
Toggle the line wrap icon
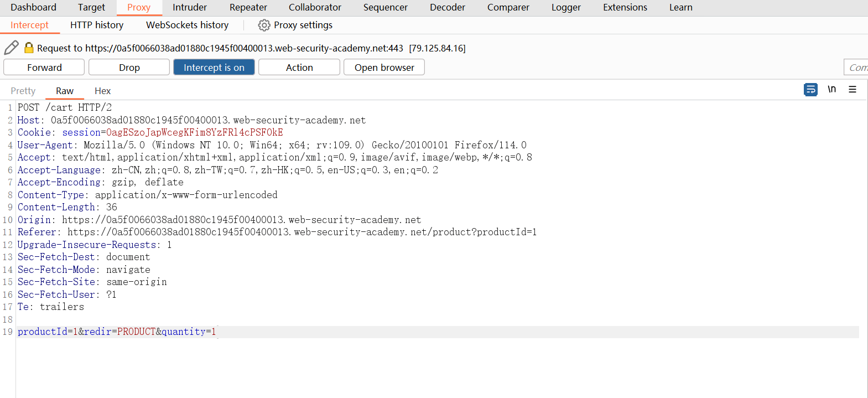[x=810, y=90]
